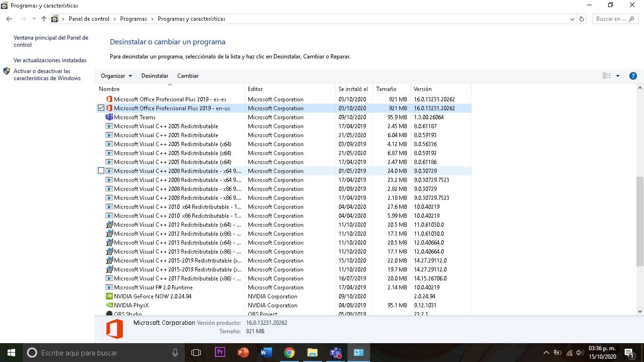644x362 pixels.
Task: Open the volume speaker tray icon
Action: point(580,353)
